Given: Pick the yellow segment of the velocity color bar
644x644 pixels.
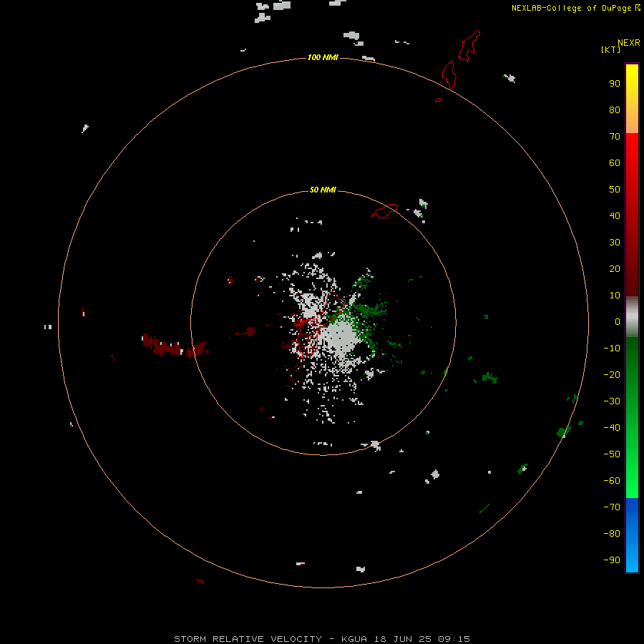Looking at the screenshot, I should pos(632,99).
